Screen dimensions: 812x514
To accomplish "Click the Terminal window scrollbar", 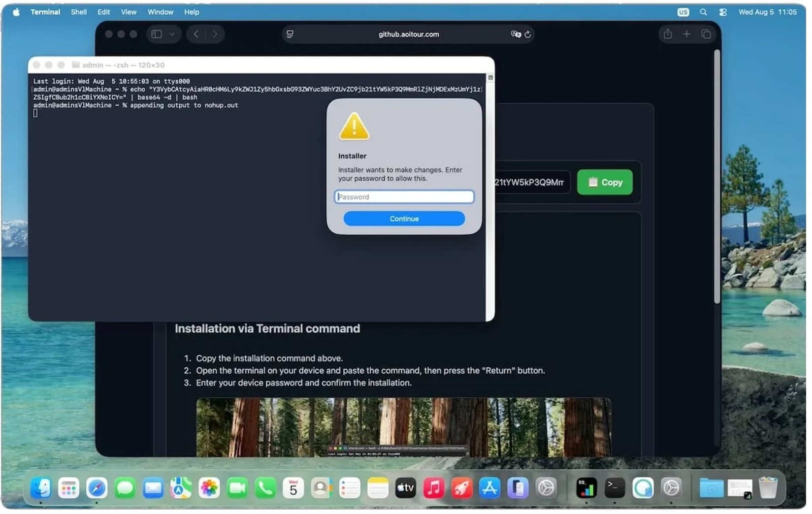I will pos(490,197).
